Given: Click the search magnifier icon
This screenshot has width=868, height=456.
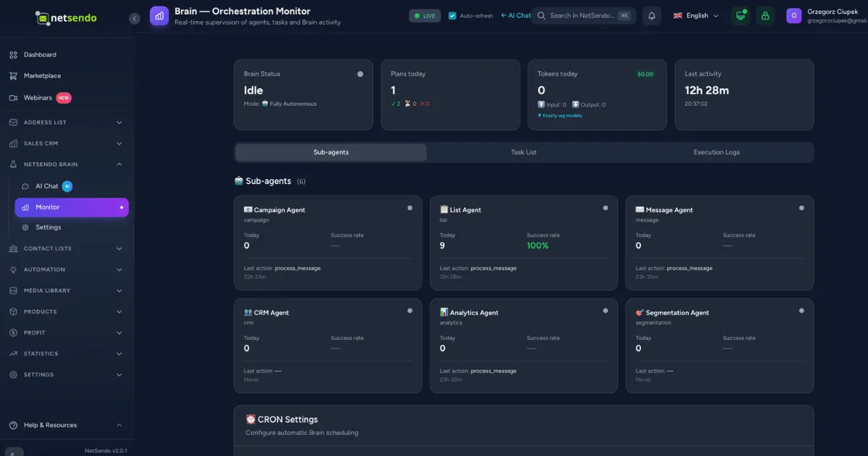Looking at the screenshot, I should coord(540,16).
